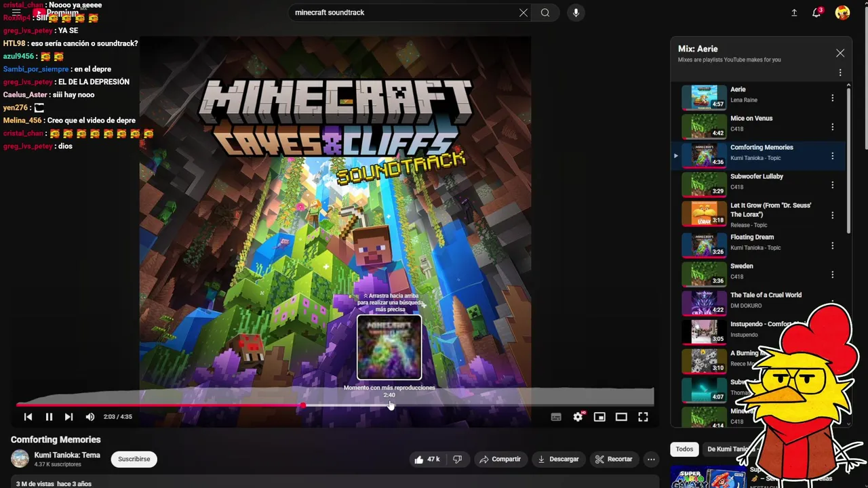Skip to the next video
Viewport: 868px width, 488px height.
point(68,417)
